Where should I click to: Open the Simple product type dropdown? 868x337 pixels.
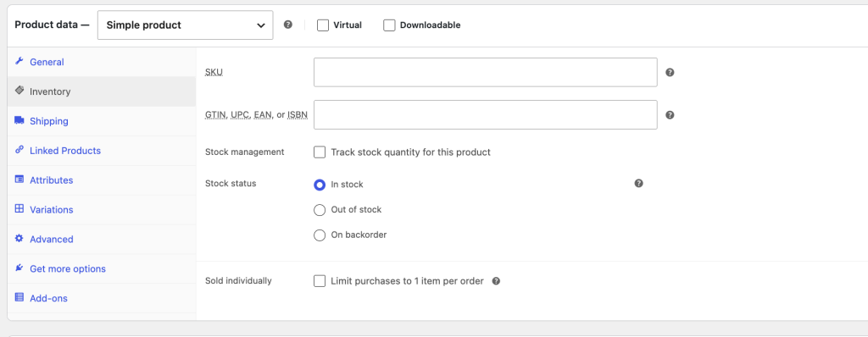click(x=185, y=25)
